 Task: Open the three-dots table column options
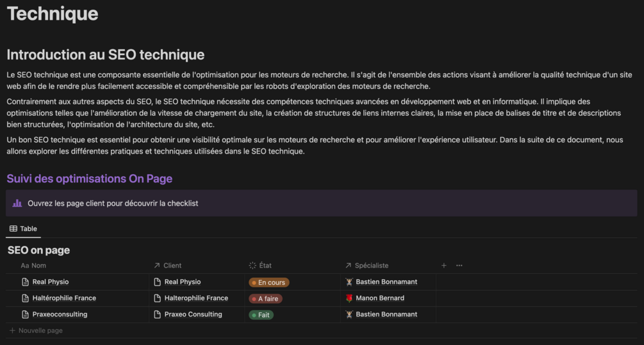click(459, 266)
